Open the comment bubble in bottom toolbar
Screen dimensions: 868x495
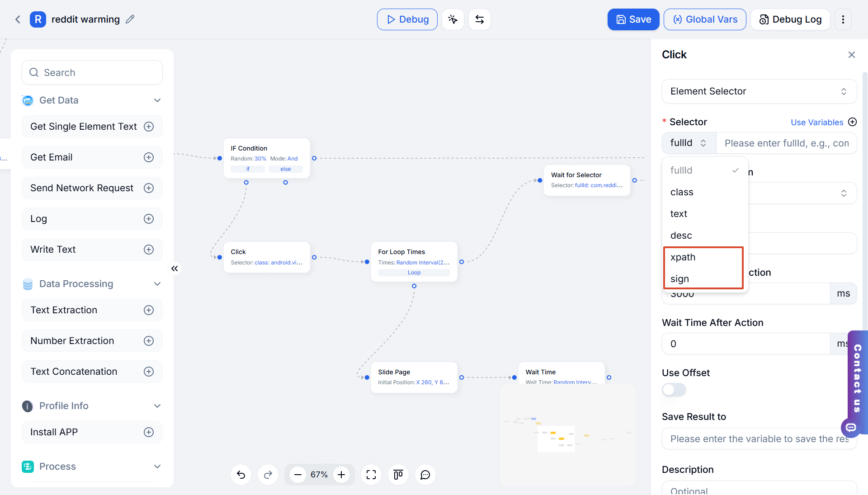(425, 475)
